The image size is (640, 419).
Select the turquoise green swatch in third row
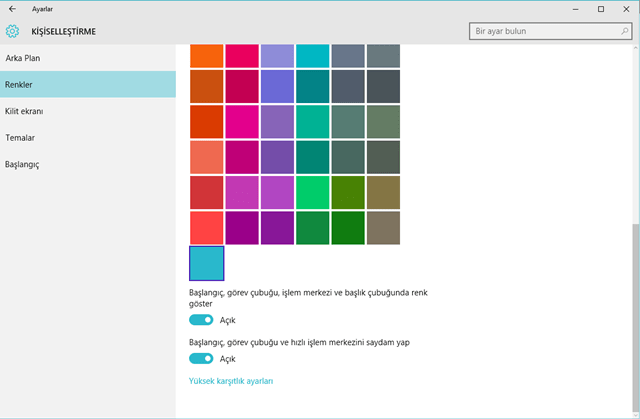(x=313, y=122)
